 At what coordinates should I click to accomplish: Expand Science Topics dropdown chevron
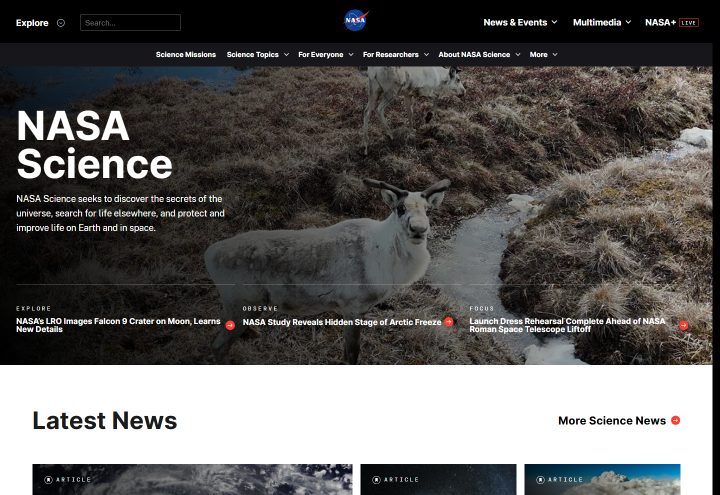pos(286,55)
